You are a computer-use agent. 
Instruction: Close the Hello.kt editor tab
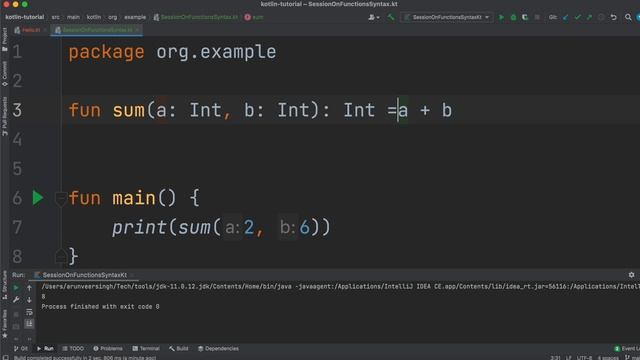point(45,30)
